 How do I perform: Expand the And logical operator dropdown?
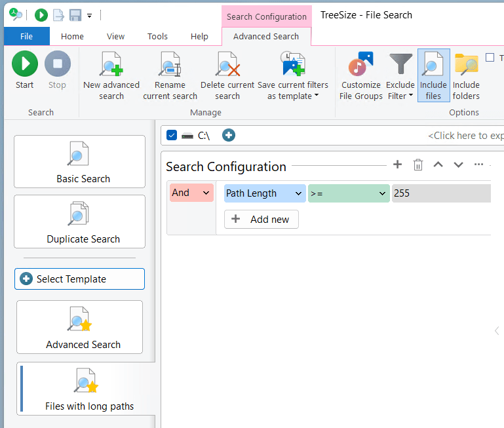pos(191,193)
